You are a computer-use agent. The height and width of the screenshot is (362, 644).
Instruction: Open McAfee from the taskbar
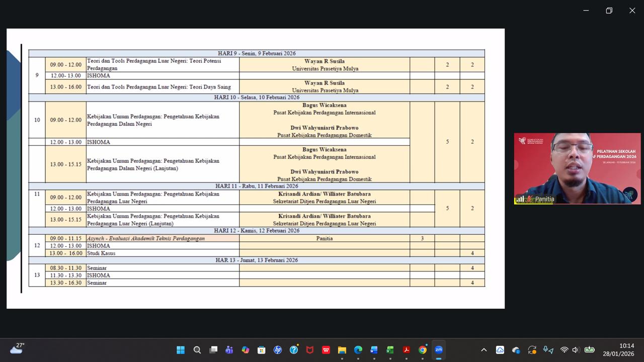[309, 350]
